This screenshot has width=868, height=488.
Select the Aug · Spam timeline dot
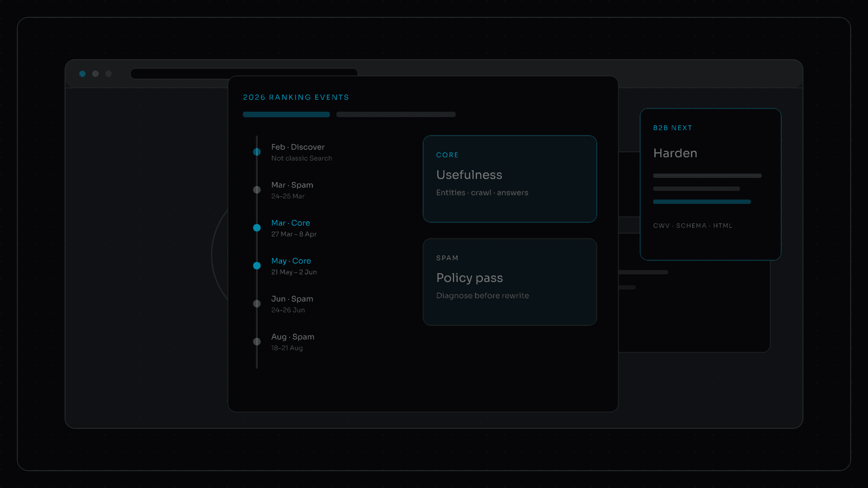tap(257, 342)
